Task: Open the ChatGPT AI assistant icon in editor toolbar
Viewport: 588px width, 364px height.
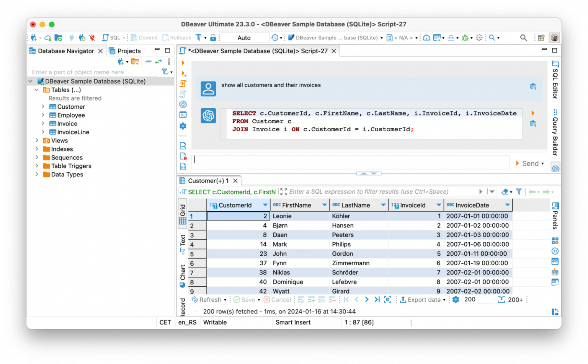Action: point(183,104)
